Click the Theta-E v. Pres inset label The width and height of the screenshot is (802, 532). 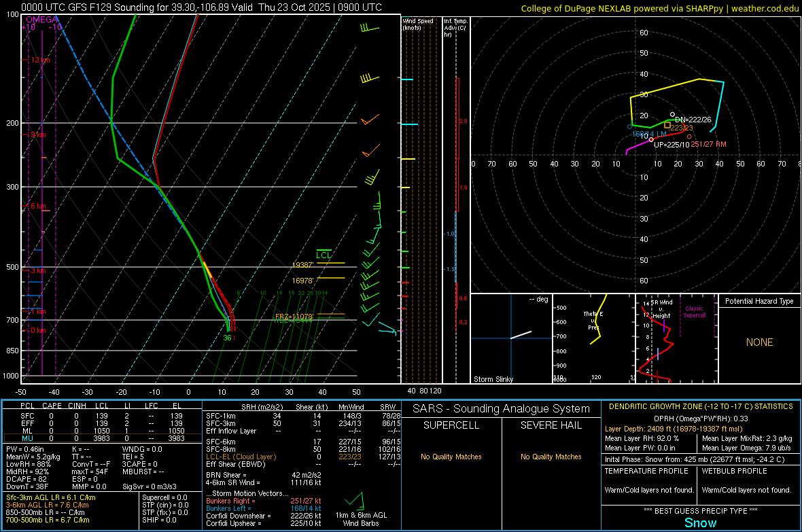coord(593,321)
